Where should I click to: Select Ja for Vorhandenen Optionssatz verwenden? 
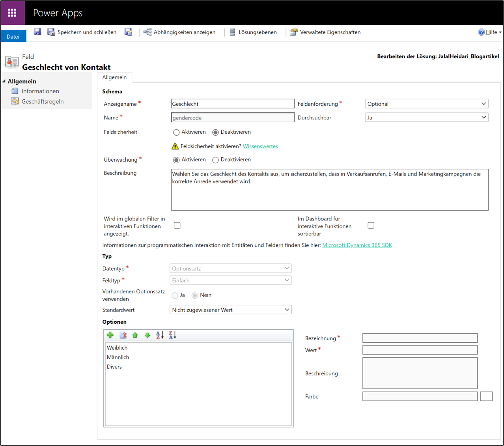(x=175, y=295)
